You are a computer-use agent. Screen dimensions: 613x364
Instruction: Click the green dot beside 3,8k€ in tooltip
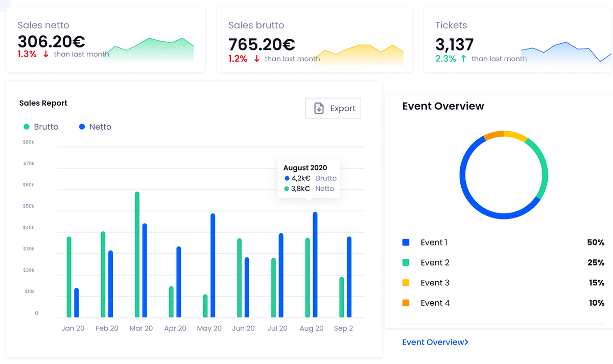click(x=287, y=188)
